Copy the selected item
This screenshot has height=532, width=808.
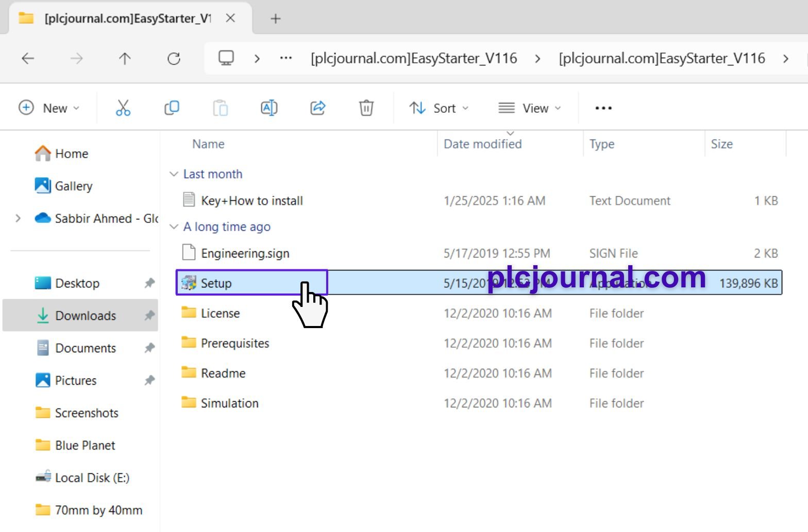point(172,108)
